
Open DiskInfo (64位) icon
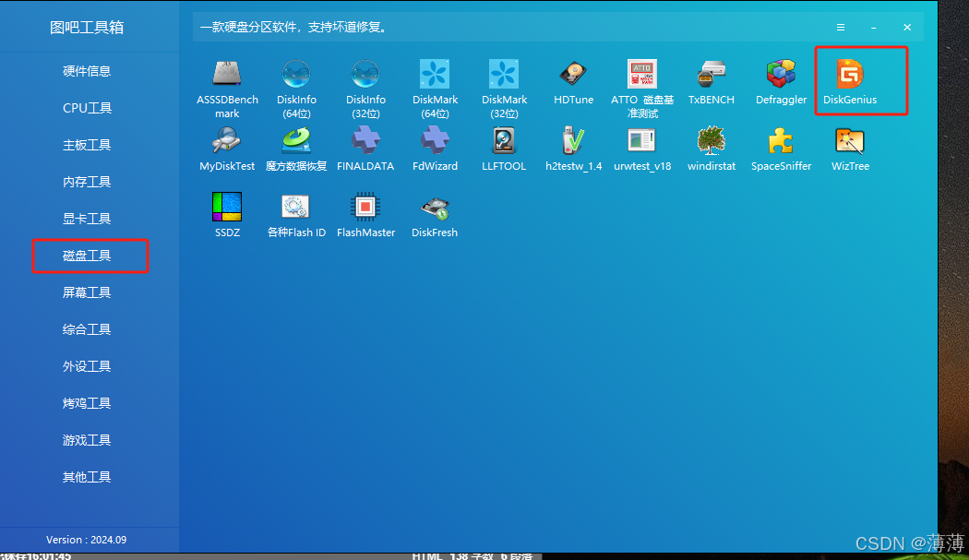(296, 89)
